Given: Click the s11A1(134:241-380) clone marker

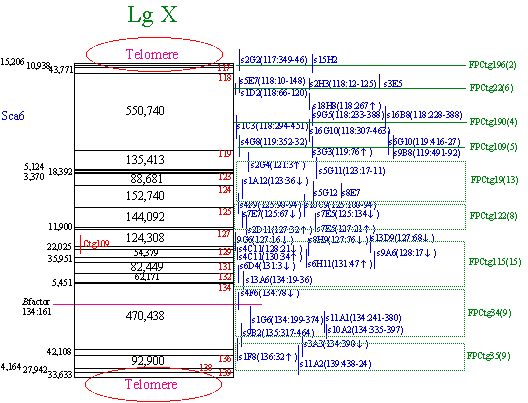Looking at the screenshot, I should click(363, 318).
